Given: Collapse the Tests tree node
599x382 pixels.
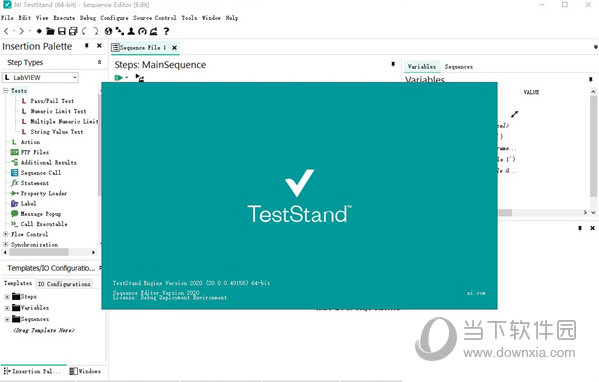Looking at the screenshot, I should [6, 91].
